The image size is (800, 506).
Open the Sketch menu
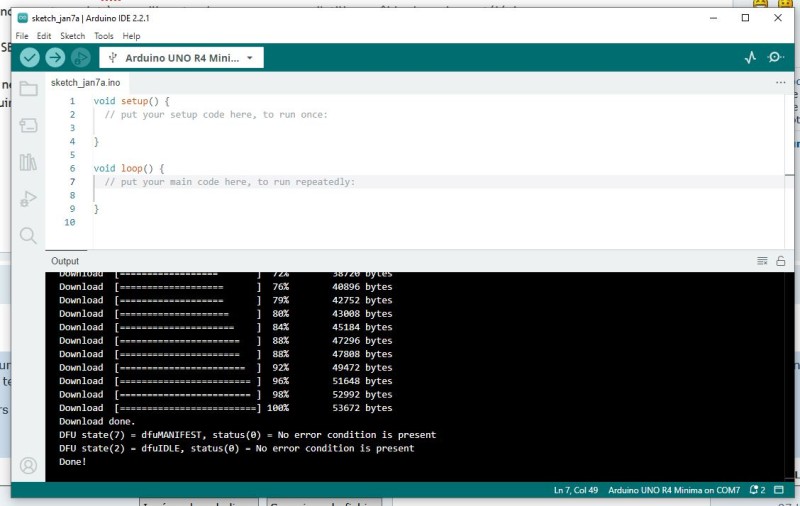72,36
